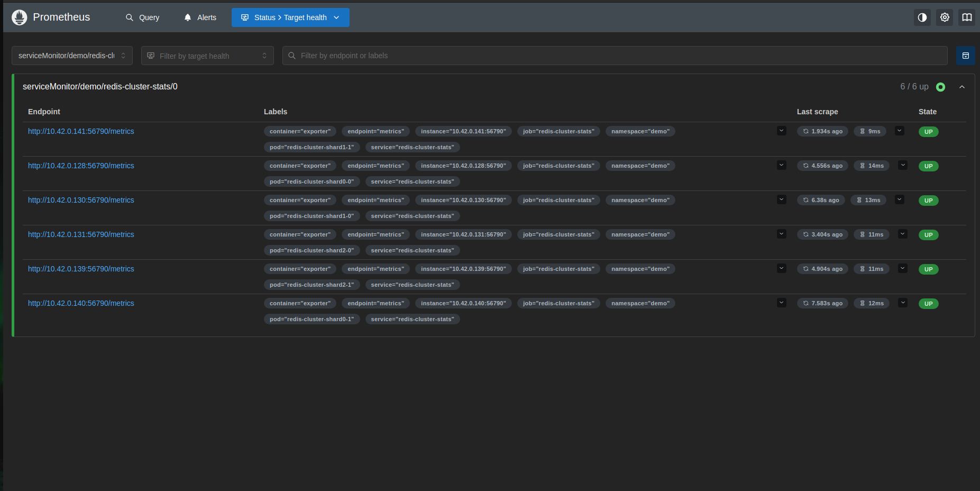
Task: Expand scrape details chevron for the 10.42.0.139 row
Action: pos(903,268)
